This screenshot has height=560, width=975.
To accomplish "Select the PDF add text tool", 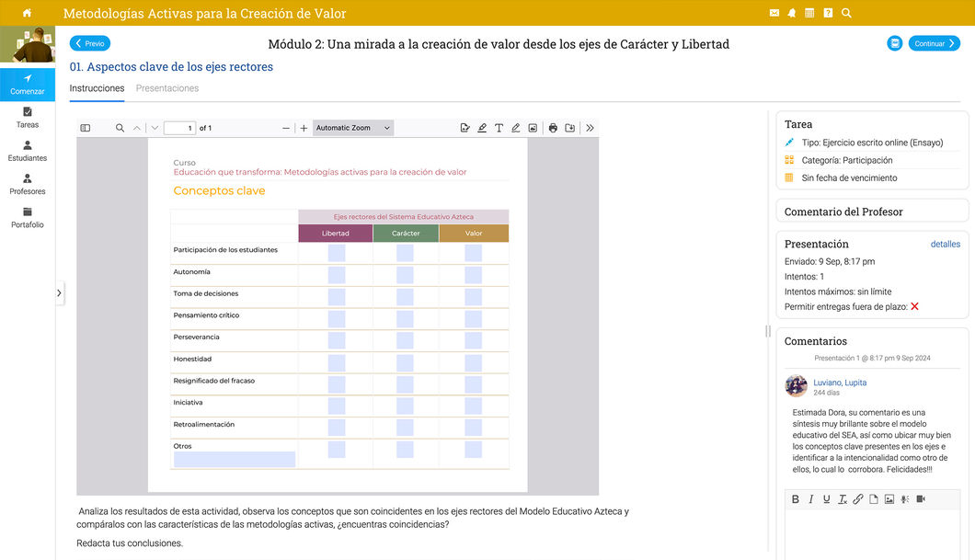I will click(499, 128).
